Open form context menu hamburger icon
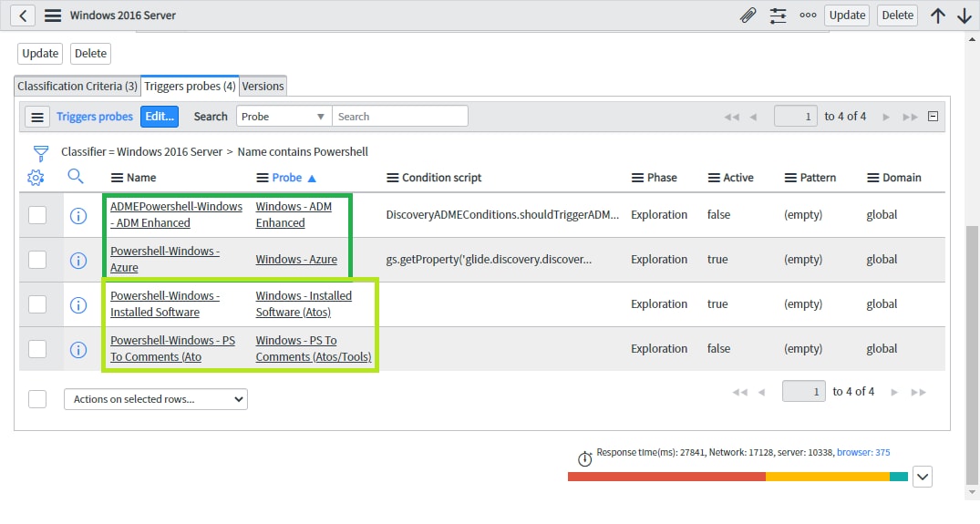 point(53,15)
